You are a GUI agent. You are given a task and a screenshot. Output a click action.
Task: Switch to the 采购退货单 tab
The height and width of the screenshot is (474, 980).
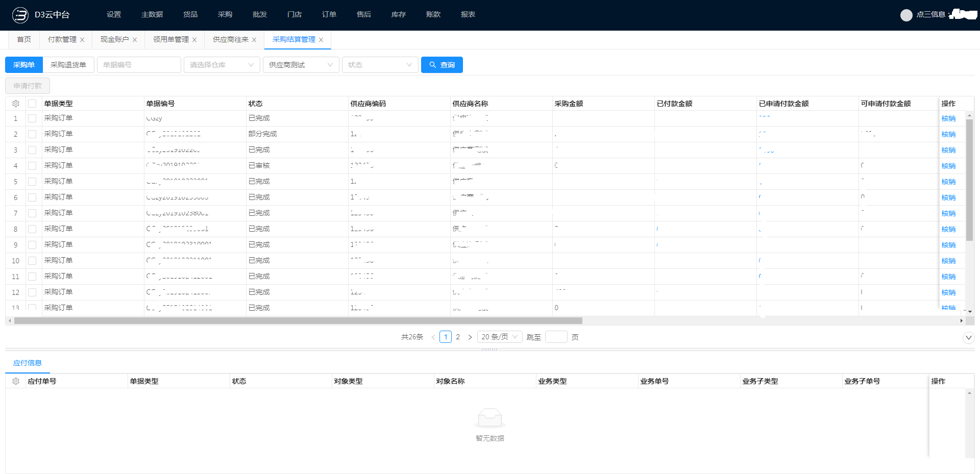click(68, 65)
